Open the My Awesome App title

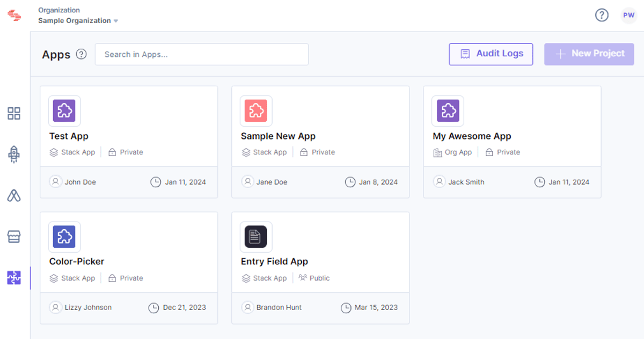point(472,136)
